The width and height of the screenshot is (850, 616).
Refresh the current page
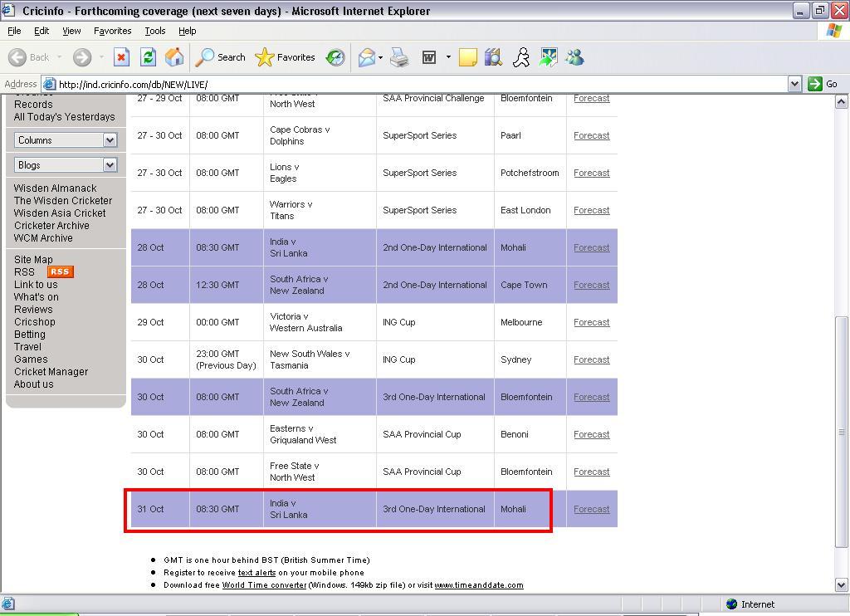point(148,57)
